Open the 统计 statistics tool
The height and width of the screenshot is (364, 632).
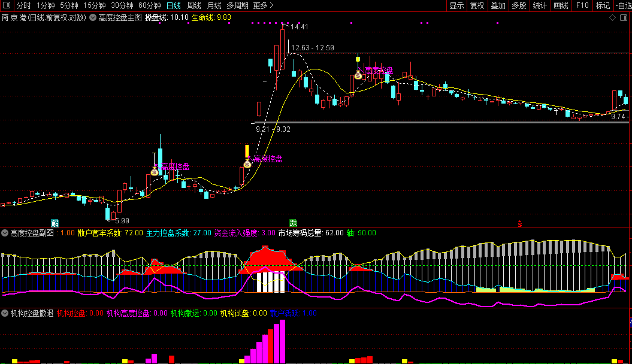(540, 5)
